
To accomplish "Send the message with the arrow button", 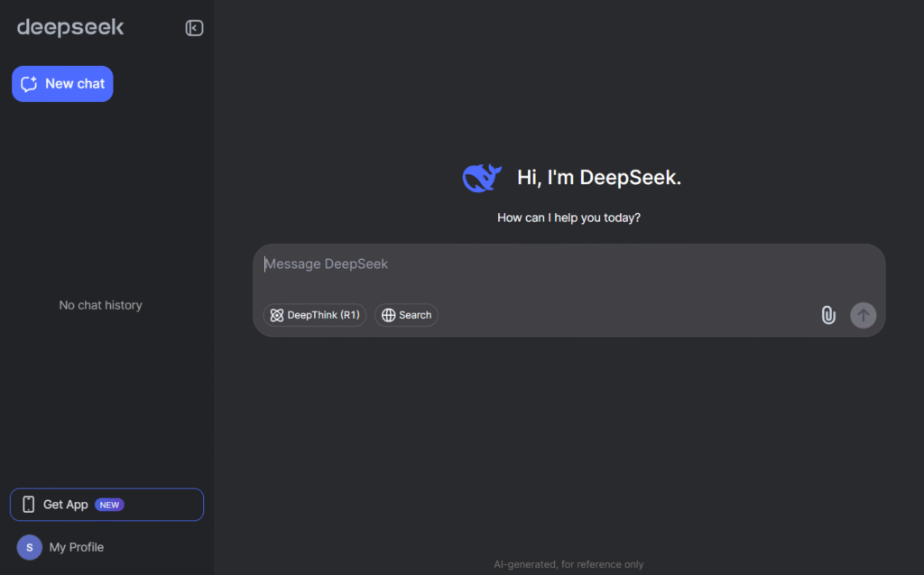I will click(x=863, y=315).
